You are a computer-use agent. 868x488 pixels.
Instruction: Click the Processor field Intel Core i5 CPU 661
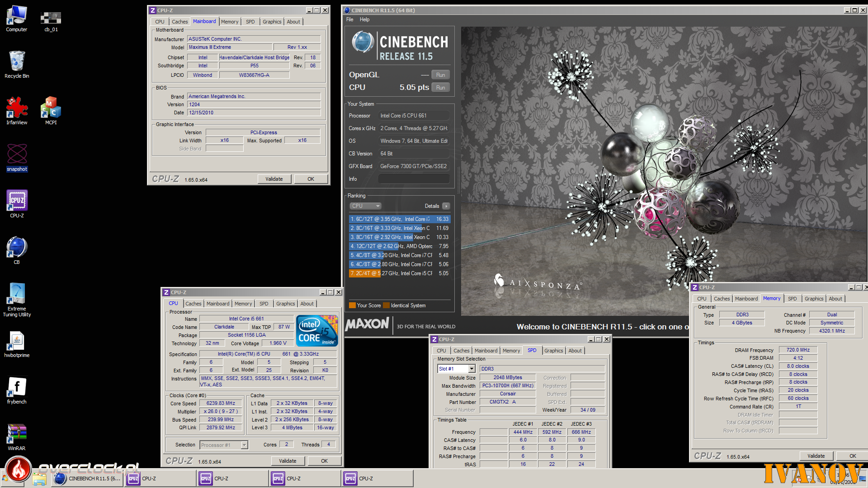pos(414,116)
